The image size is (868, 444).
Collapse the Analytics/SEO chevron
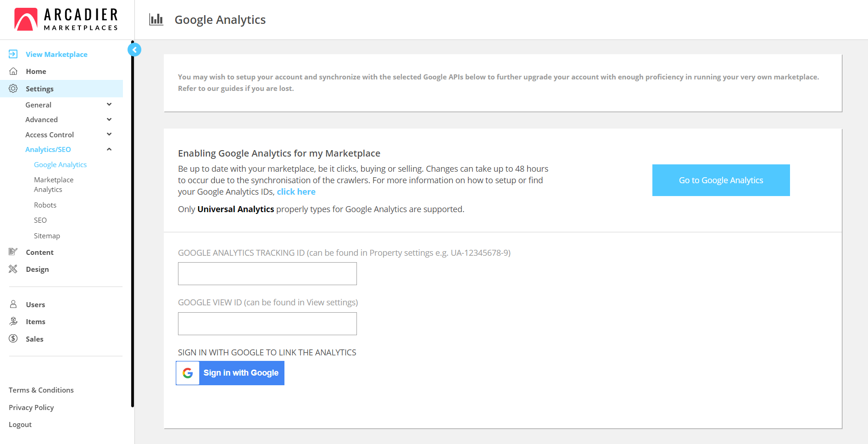tap(109, 149)
